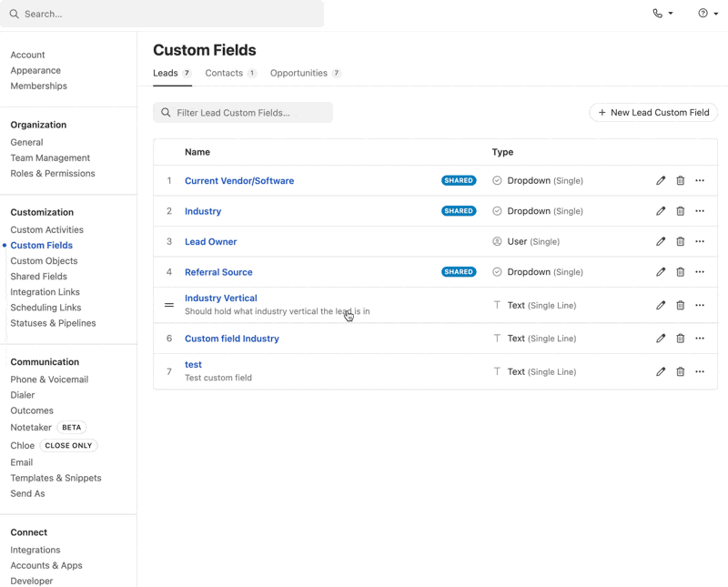Switch to the Leads tab
Image resolution: width=728 pixels, height=587 pixels.
tap(172, 74)
